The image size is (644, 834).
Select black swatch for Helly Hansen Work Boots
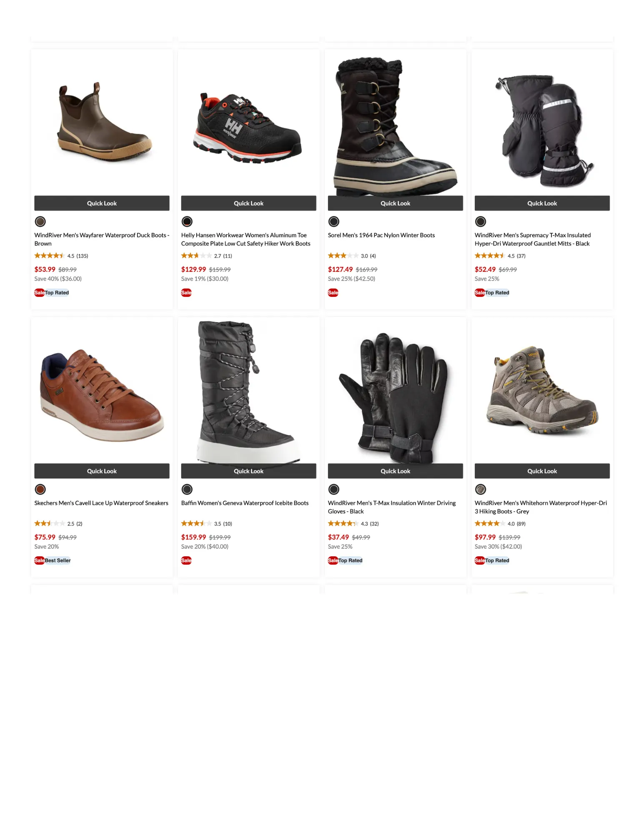[187, 221]
